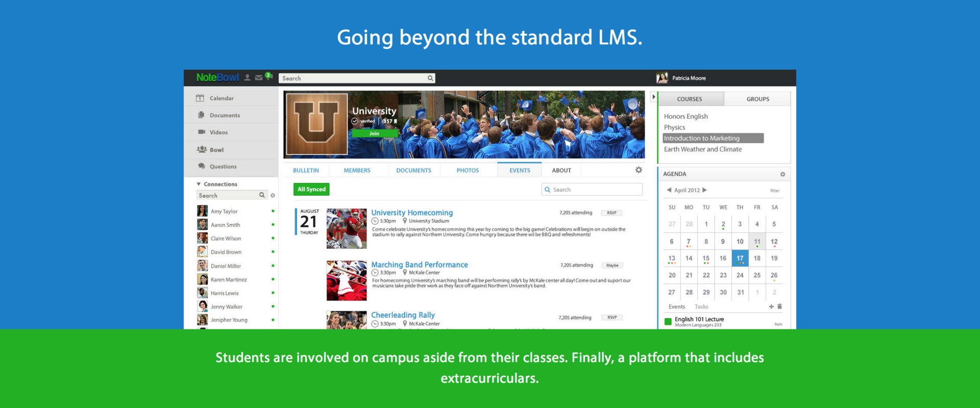Open the Agenda settings gear
Screen dimensions: 980x408
(782, 174)
